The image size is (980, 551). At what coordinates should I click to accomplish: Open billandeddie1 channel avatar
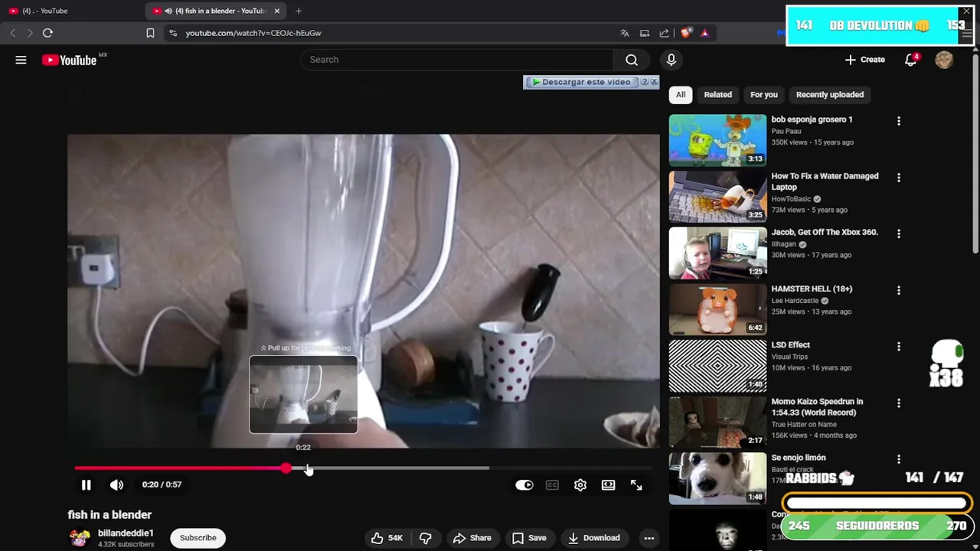(x=79, y=538)
